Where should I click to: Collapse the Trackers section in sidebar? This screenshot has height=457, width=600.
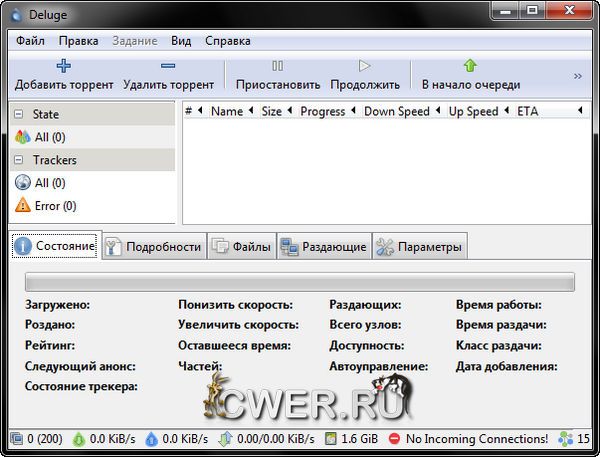pos(19,160)
